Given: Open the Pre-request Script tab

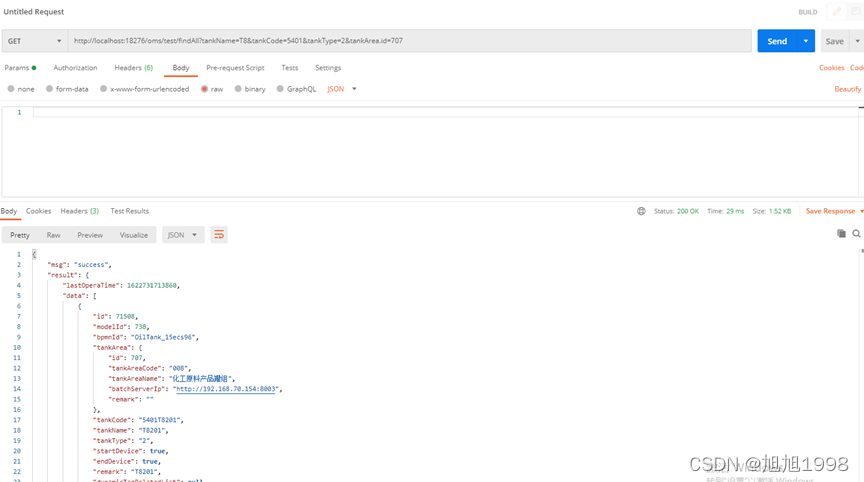Looking at the screenshot, I should (235, 68).
